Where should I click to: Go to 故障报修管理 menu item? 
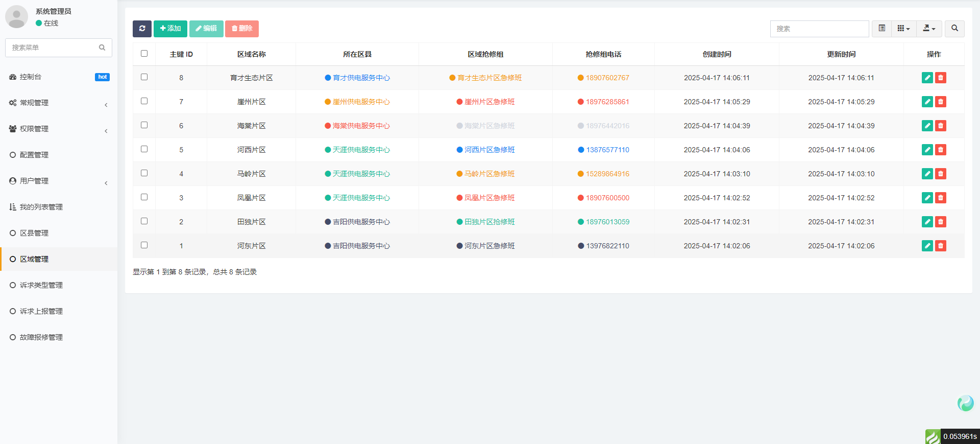point(41,337)
